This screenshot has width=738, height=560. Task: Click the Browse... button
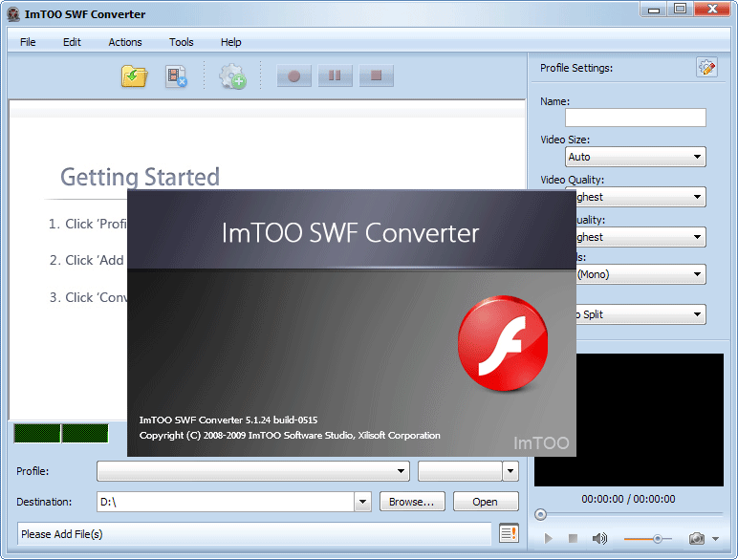412,502
